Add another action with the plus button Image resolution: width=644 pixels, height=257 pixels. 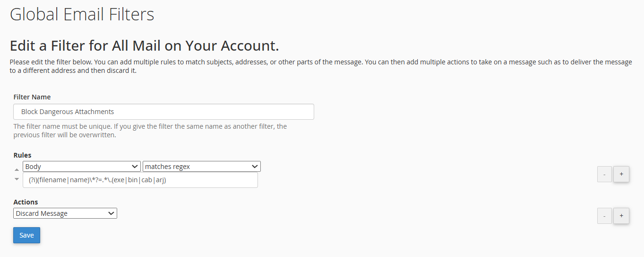click(x=621, y=216)
